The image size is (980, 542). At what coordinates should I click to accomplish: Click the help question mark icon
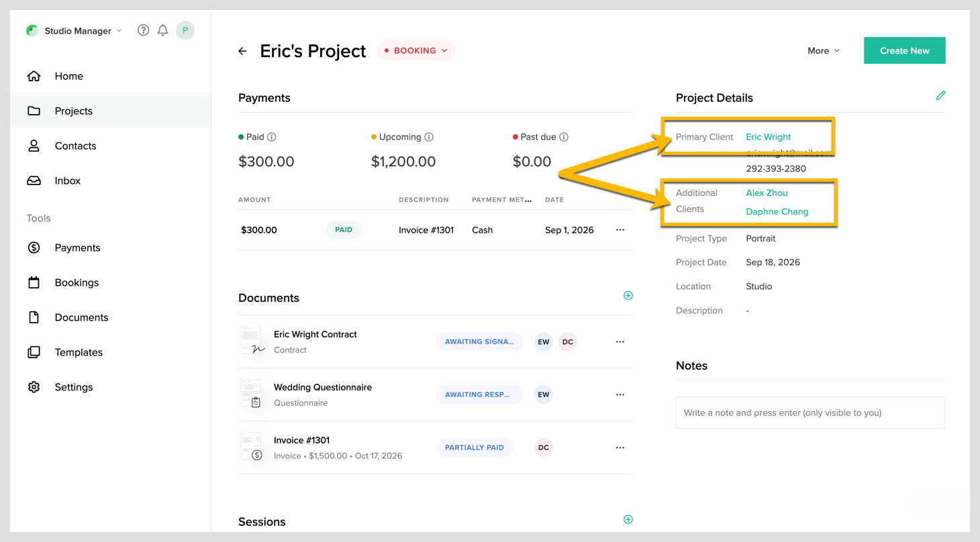[143, 30]
